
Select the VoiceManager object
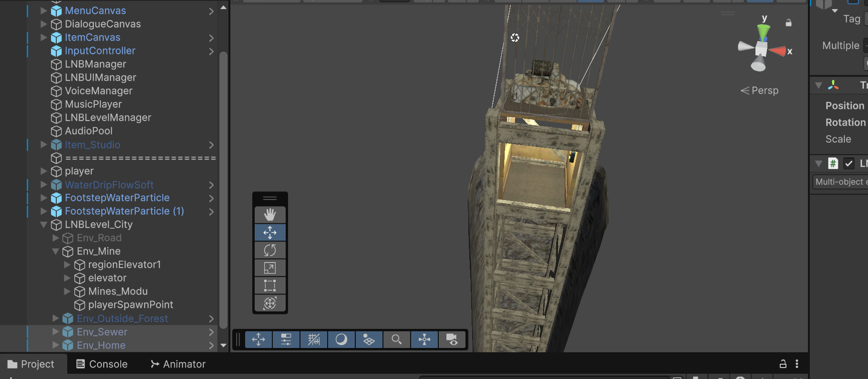[99, 91]
